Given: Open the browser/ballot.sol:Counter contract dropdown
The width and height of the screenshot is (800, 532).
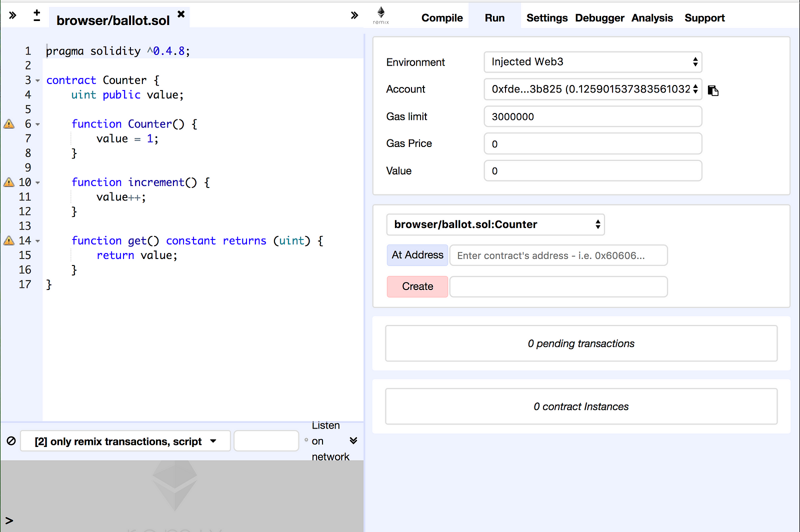Looking at the screenshot, I should tap(495, 224).
